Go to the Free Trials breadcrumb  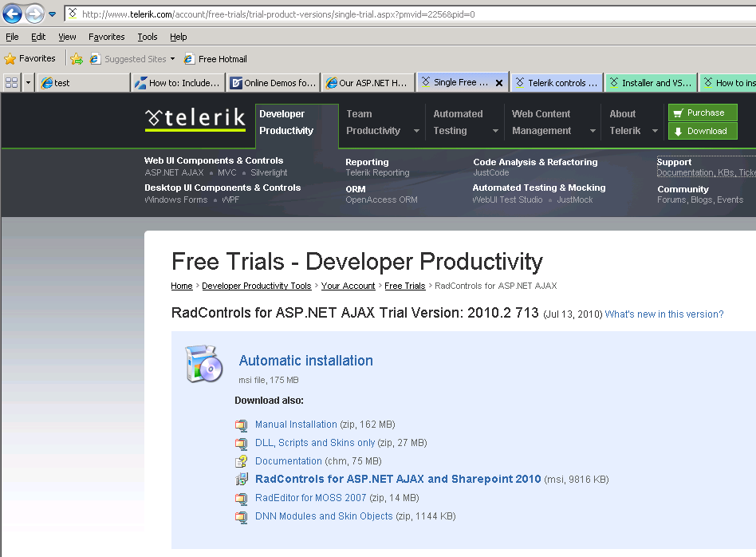405,286
